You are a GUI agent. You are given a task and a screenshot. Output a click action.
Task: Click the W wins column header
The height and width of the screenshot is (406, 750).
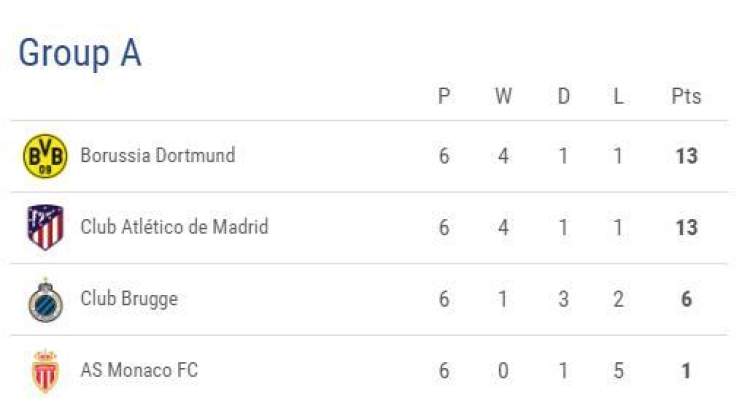pos(503,97)
